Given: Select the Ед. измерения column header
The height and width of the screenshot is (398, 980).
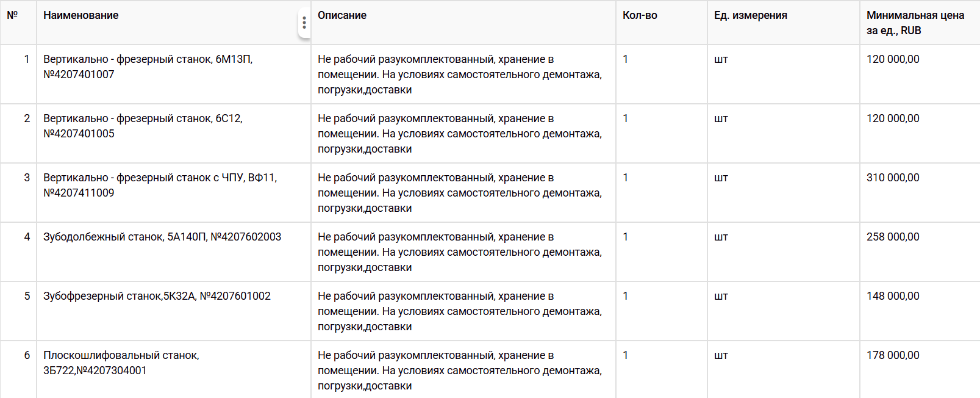Looking at the screenshot, I should (751, 15).
